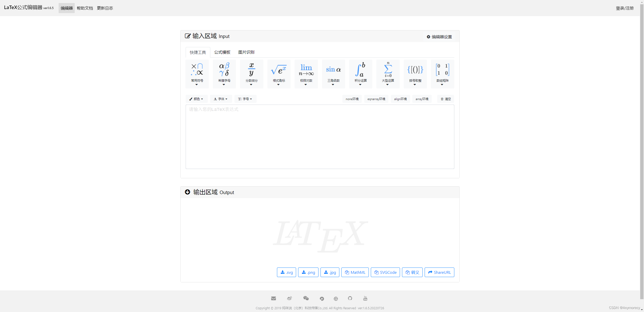Open the fractions and differentials (分数微分) tool

tap(252, 74)
